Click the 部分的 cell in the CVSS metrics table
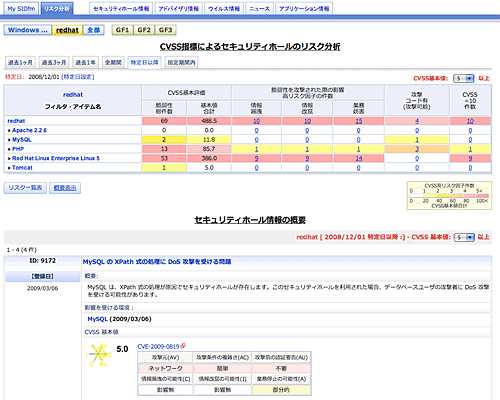The height and width of the screenshot is (400, 500). (x=281, y=390)
